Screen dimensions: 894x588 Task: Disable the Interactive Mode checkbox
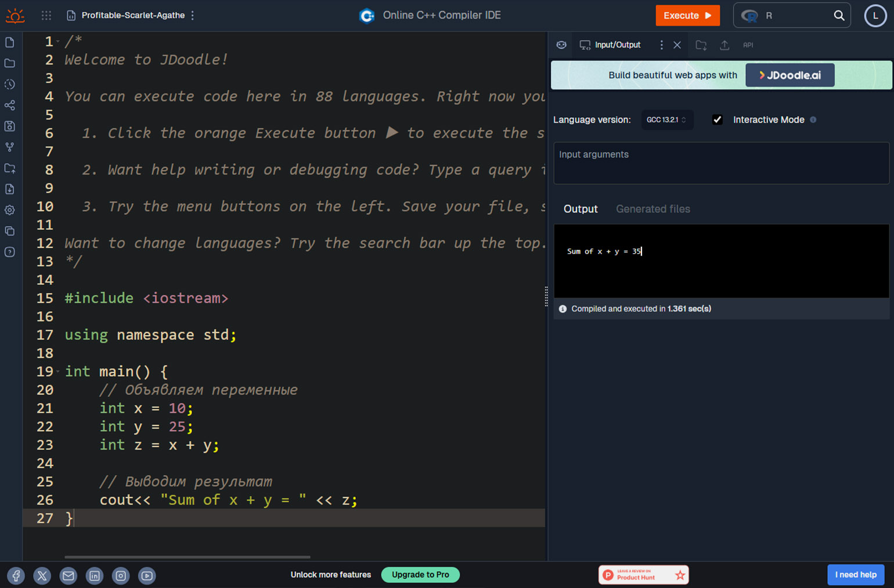(718, 120)
